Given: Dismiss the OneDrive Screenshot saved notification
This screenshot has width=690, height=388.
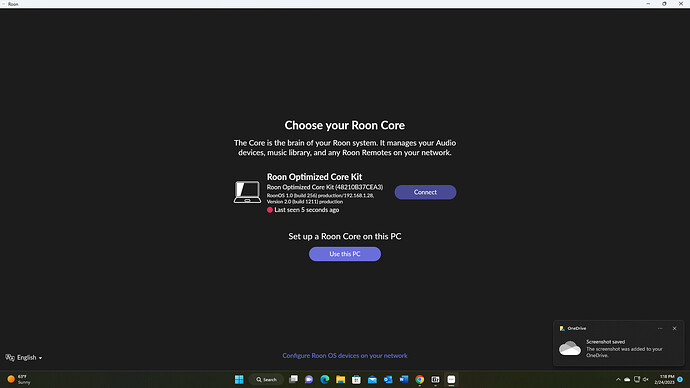Looking at the screenshot, I should click(x=674, y=328).
